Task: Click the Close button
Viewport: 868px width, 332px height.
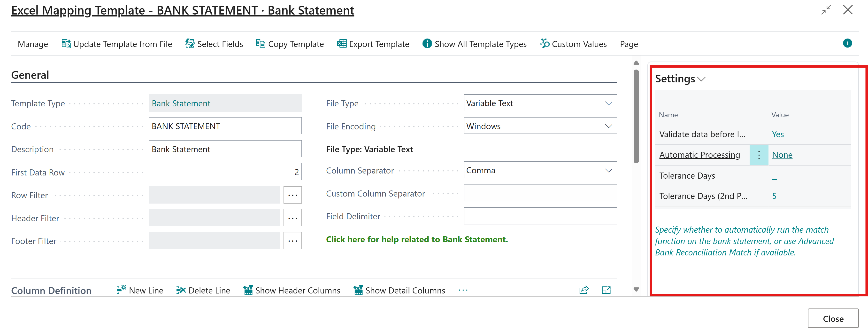Action: [x=833, y=318]
